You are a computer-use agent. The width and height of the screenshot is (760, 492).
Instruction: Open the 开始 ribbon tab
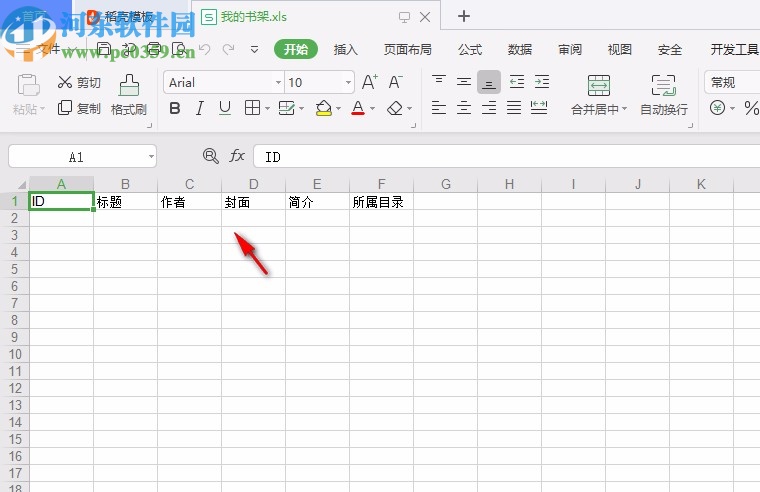(x=296, y=49)
